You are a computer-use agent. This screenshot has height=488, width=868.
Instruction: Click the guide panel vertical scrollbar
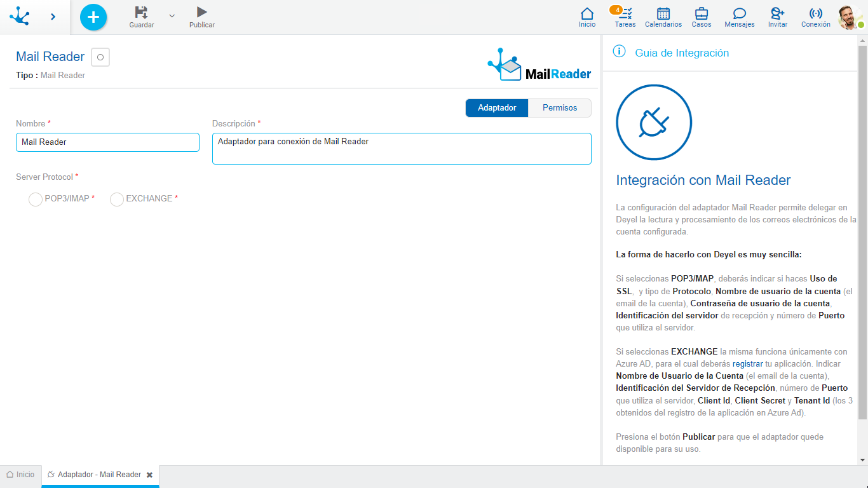(x=862, y=232)
